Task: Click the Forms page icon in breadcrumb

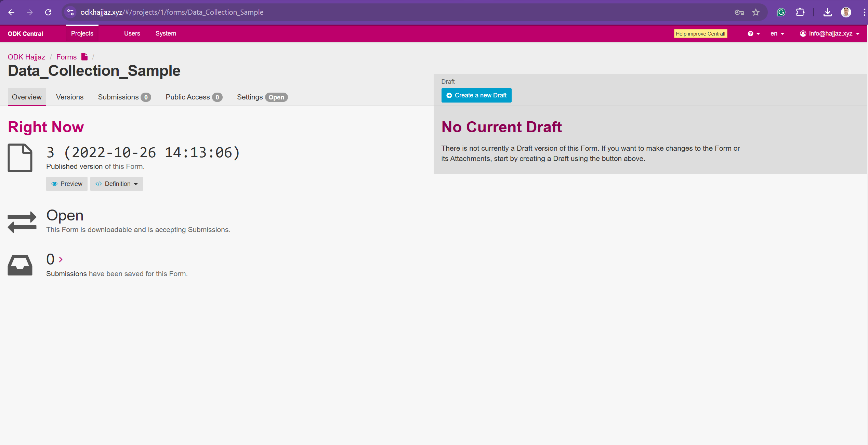Action: click(x=84, y=57)
